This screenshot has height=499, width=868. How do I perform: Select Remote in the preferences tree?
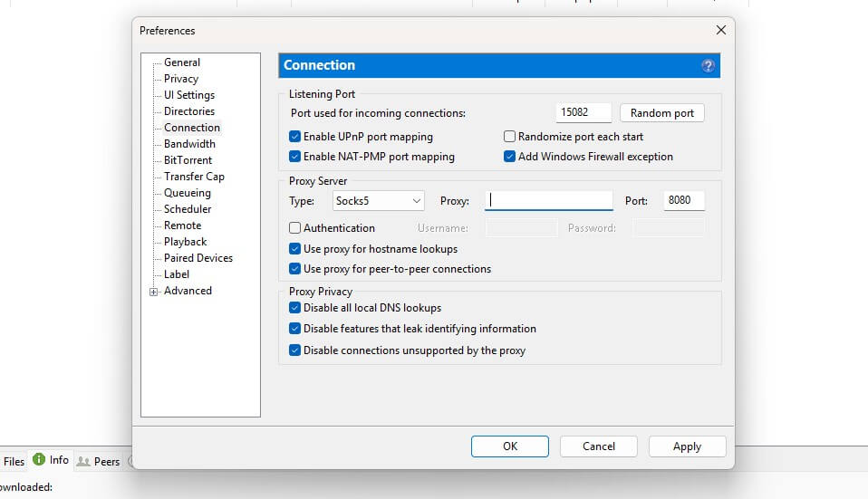pyautogui.click(x=183, y=226)
